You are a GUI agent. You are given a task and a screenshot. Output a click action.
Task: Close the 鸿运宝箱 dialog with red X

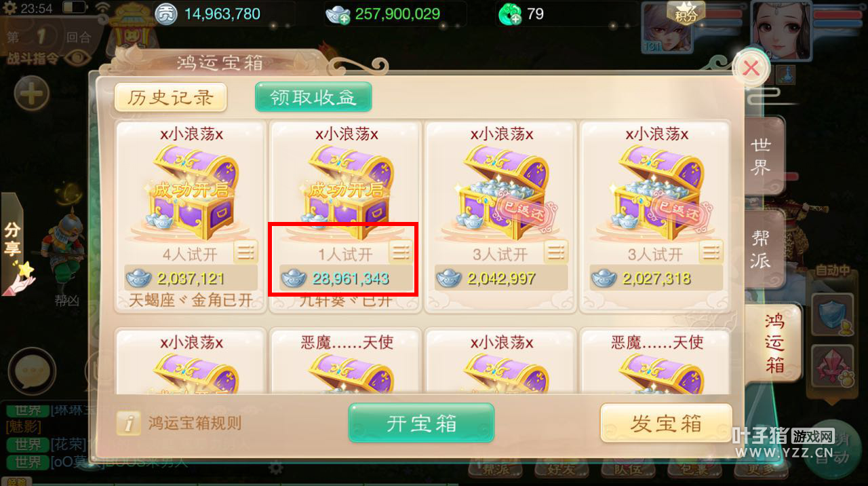tap(751, 69)
